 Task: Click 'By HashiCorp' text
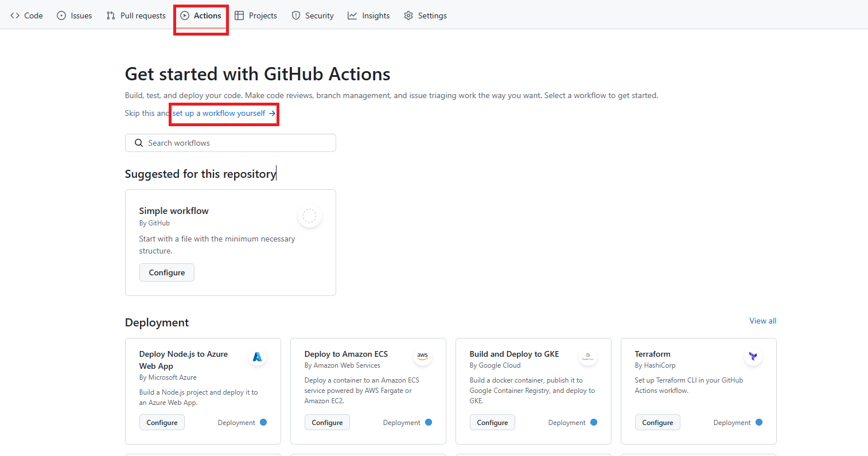point(655,365)
